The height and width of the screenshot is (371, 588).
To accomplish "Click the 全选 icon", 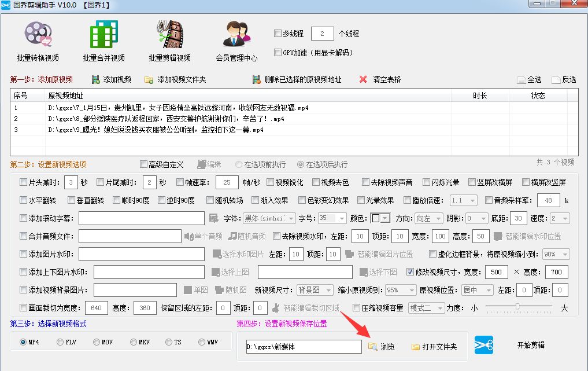I will pyautogui.click(x=522, y=80).
